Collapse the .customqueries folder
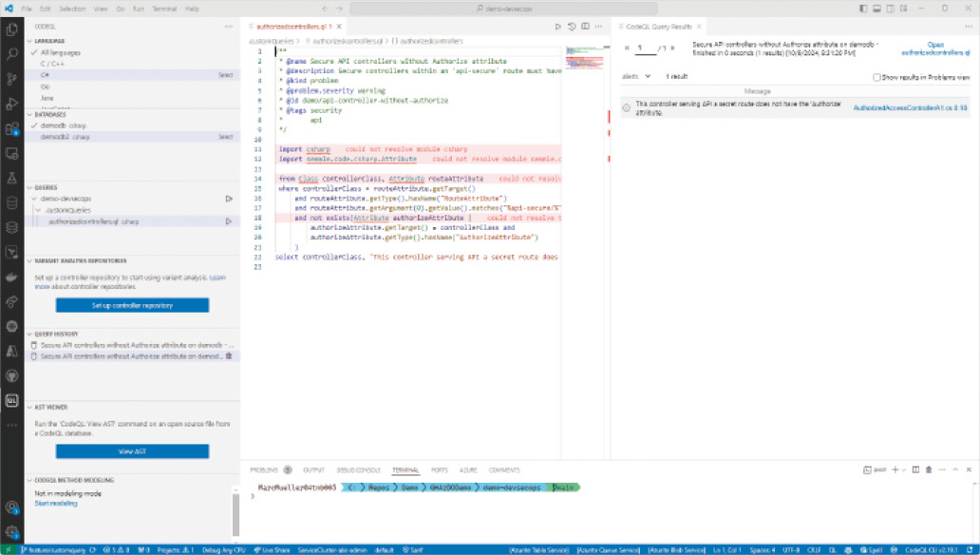 click(39, 210)
